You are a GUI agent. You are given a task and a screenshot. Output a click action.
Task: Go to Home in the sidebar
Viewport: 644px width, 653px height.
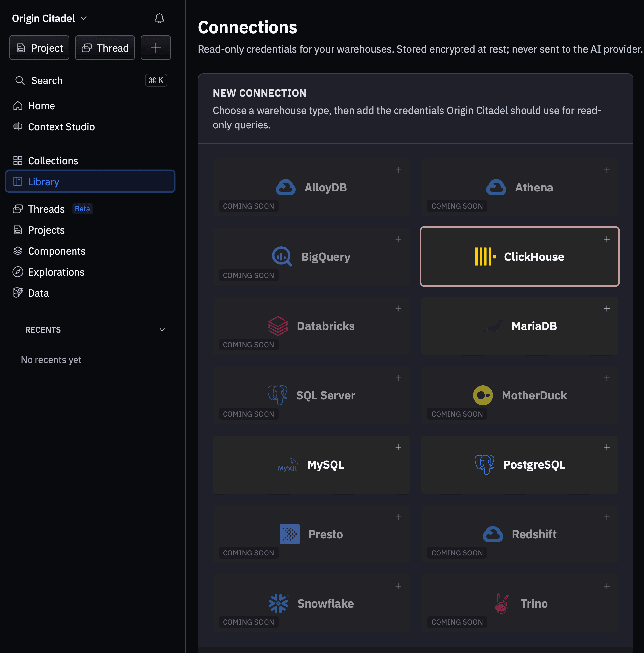90,106
